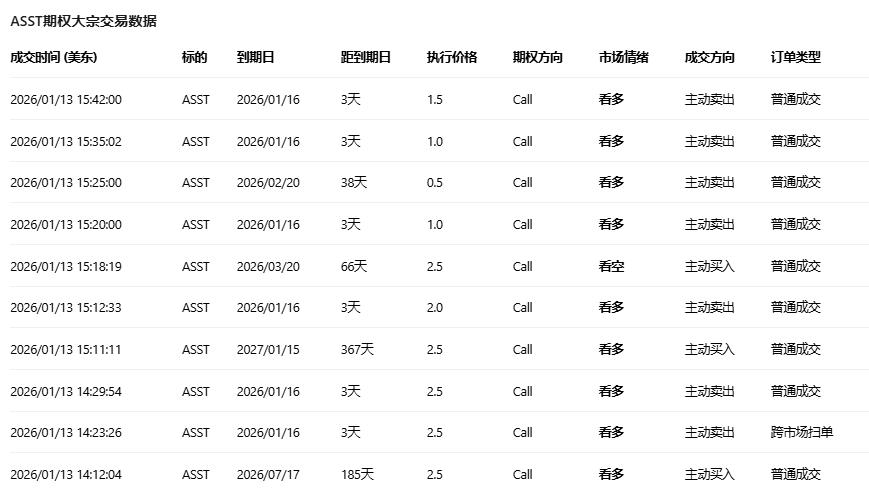
Task: Click the strike price 1.5 cell
Action: point(434,100)
